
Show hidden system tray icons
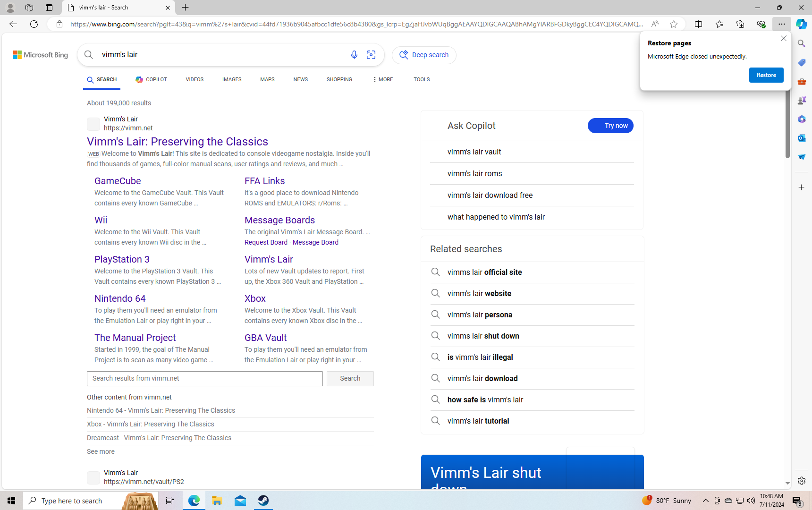click(705, 501)
